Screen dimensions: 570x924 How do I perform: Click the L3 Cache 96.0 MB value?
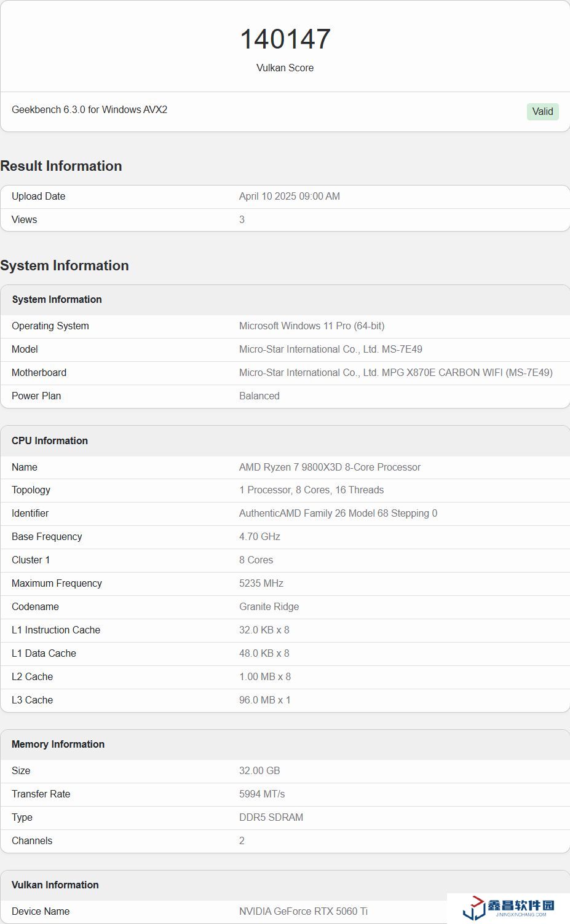tap(264, 700)
